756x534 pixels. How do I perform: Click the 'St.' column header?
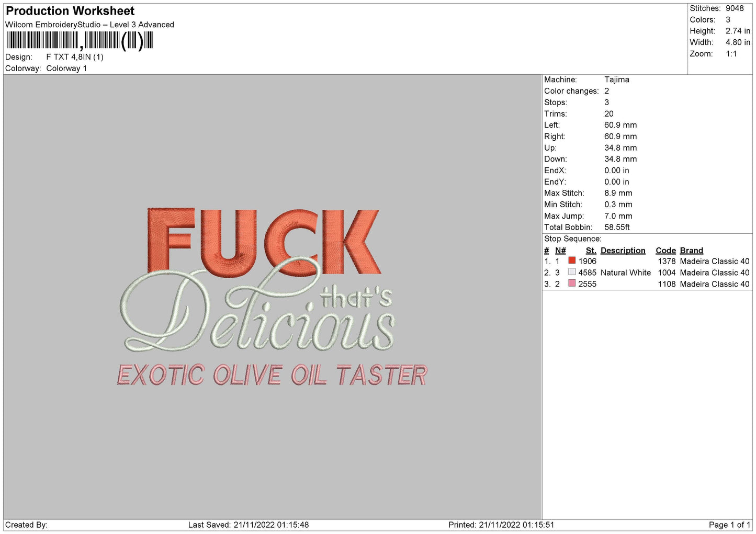point(591,251)
